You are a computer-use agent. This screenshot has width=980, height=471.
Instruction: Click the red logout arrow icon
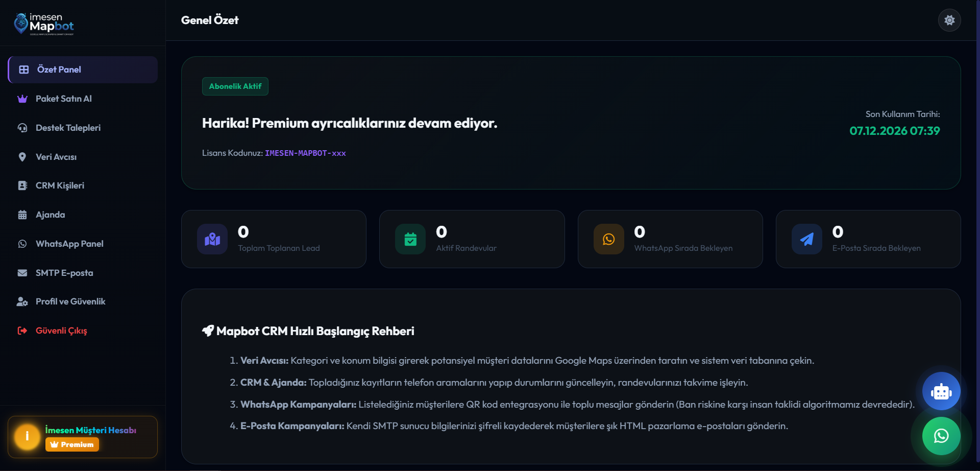(22, 331)
